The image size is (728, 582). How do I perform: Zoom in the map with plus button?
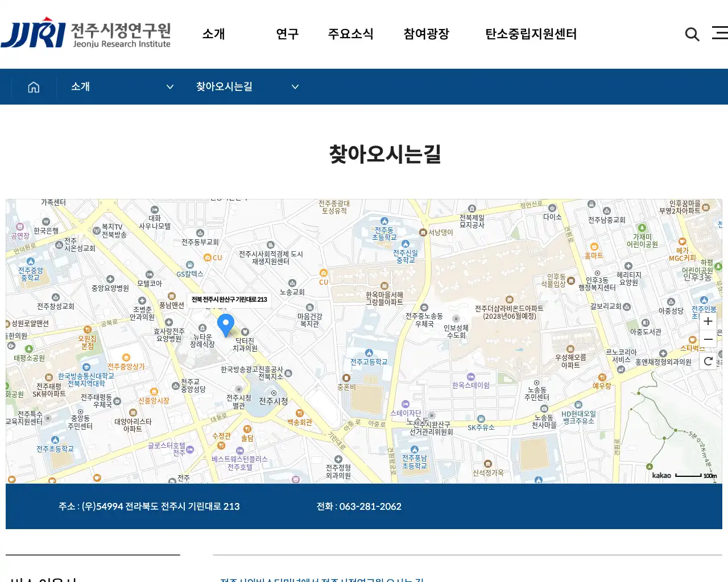708,321
